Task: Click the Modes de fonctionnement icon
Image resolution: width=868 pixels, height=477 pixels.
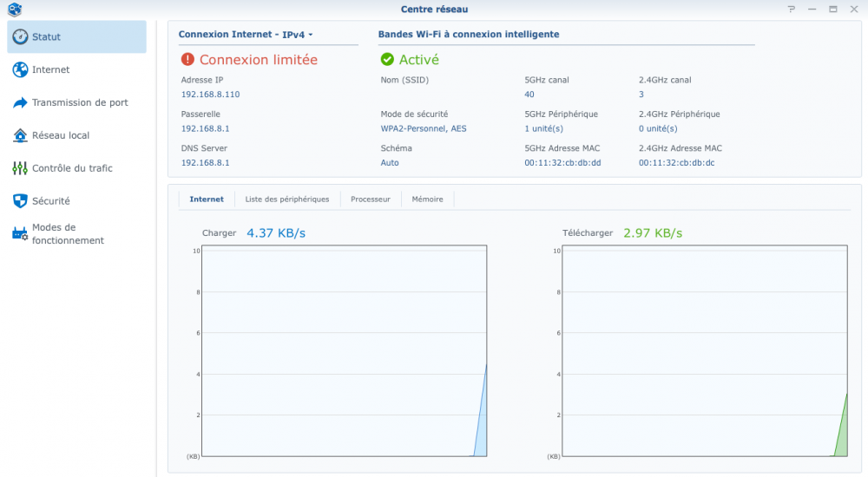Action: point(20,234)
